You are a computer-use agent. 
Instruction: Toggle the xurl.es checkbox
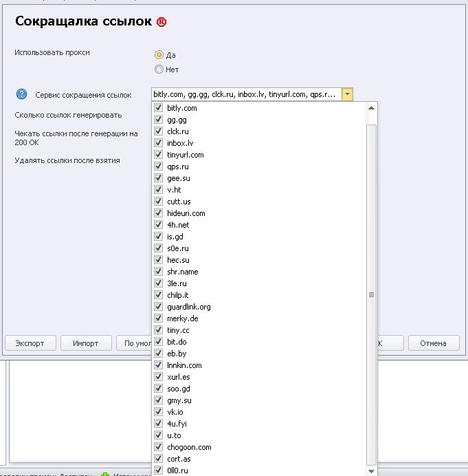pyautogui.click(x=158, y=377)
